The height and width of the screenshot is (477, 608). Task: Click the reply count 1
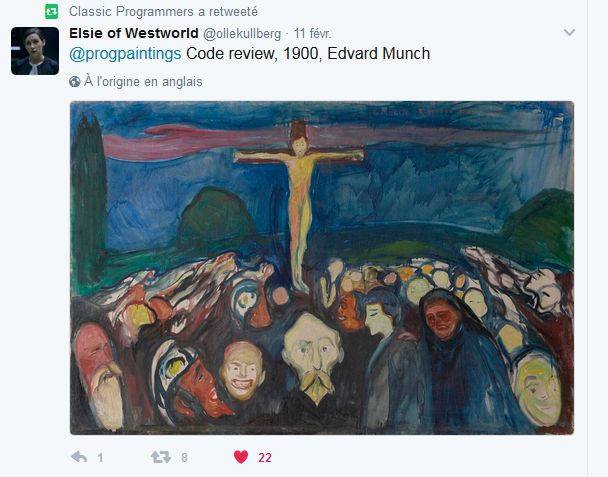click(100, 458)
